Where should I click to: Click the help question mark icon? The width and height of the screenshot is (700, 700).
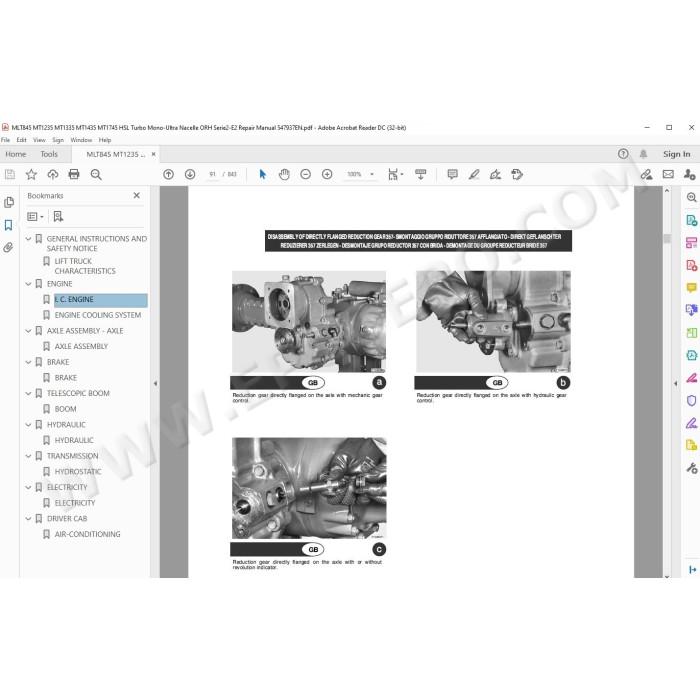click(623, 154)
